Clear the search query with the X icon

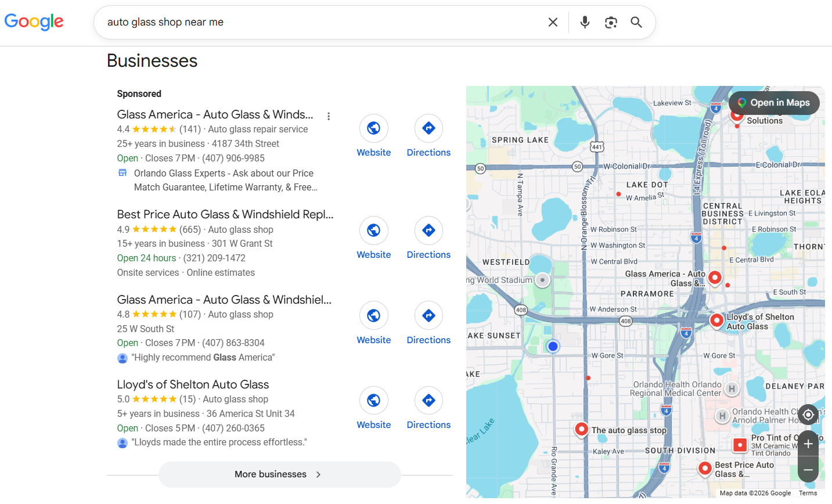pos(553,22)
